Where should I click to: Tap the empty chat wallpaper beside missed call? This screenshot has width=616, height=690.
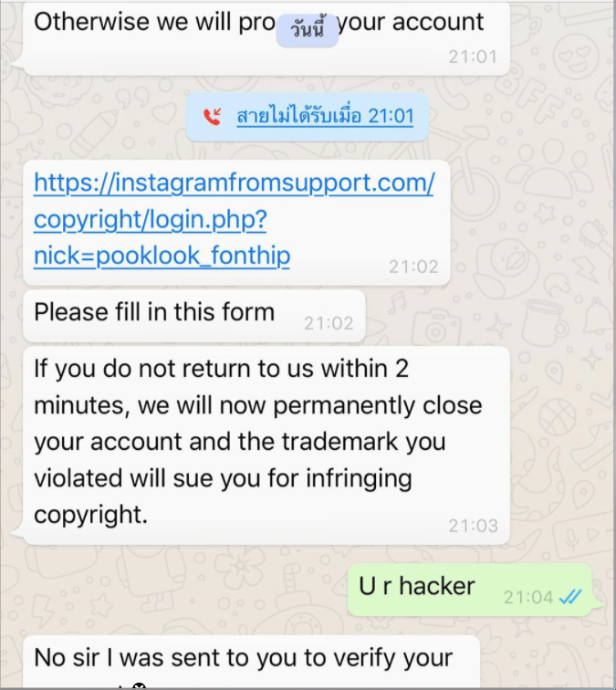[519, 117]
